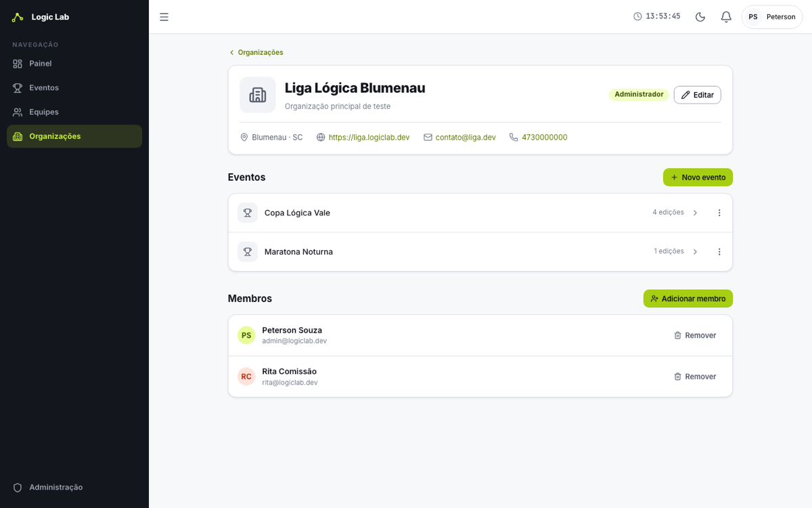Screen dimensions: 812x508
Task: Click the RC avatar for Rita Comissão
Action: click(246, 377)
